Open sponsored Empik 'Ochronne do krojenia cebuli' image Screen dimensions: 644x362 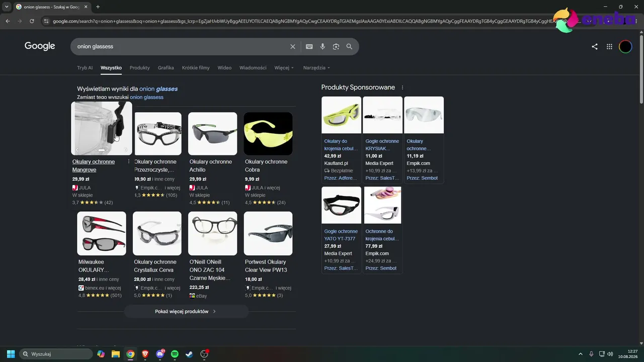coord(382,205)
